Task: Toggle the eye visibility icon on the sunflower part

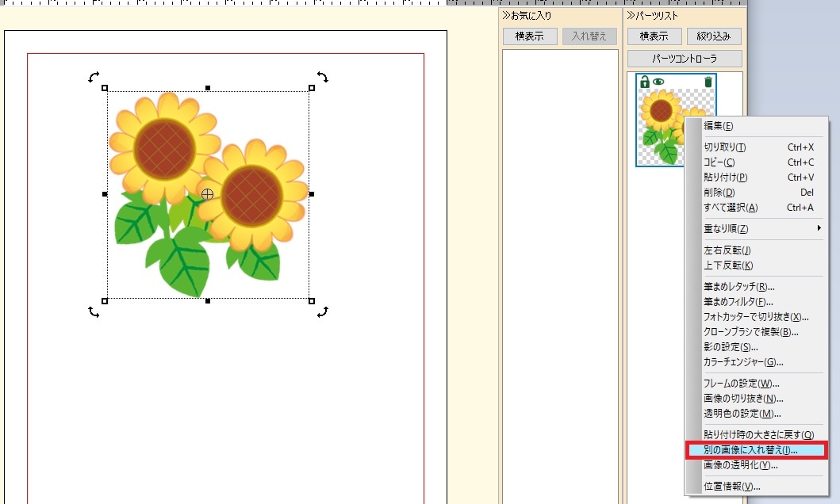Action: pyautogui.click(x=658, y=82)
